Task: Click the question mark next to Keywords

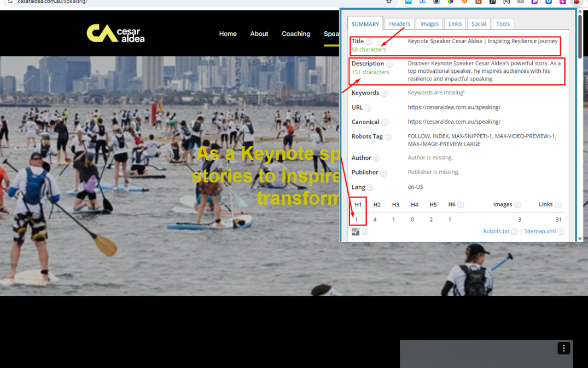Action: click(384, 94)
